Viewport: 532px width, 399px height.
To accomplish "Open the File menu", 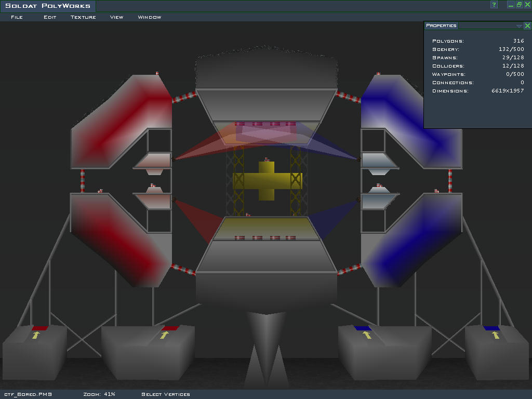I will point(17,17).
